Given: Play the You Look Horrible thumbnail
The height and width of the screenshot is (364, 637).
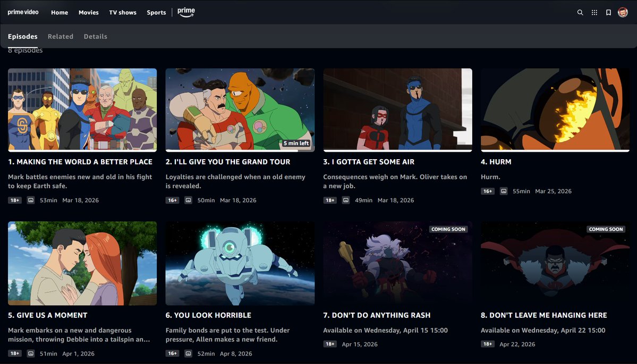Looking at the screenshot, I should [x=240, y=263].
